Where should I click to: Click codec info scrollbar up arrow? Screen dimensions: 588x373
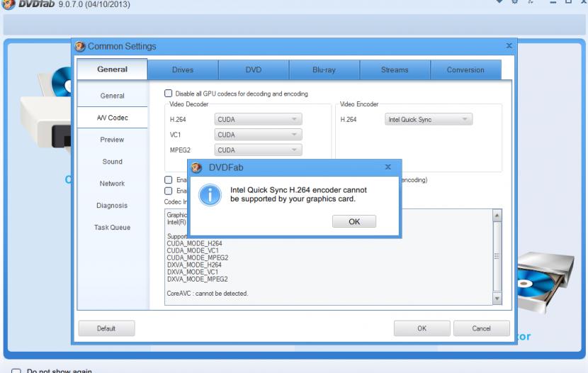(497, 216)
